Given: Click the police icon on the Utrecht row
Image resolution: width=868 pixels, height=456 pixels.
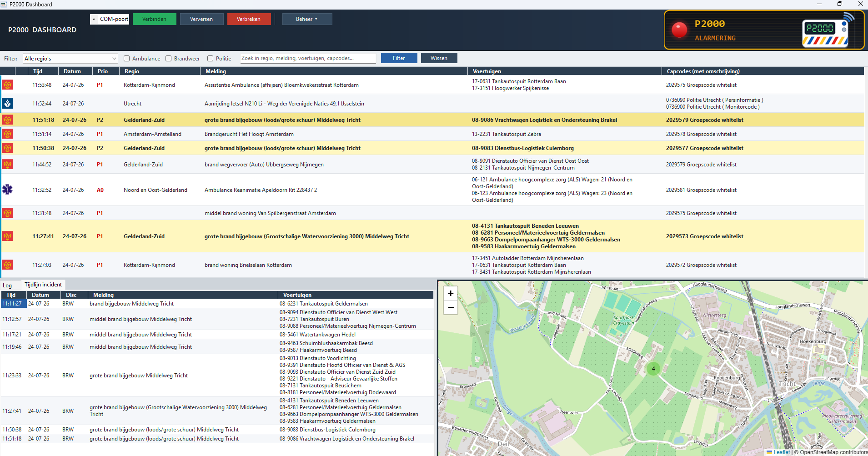Looking at the screenshot, I should click(7, 103).
